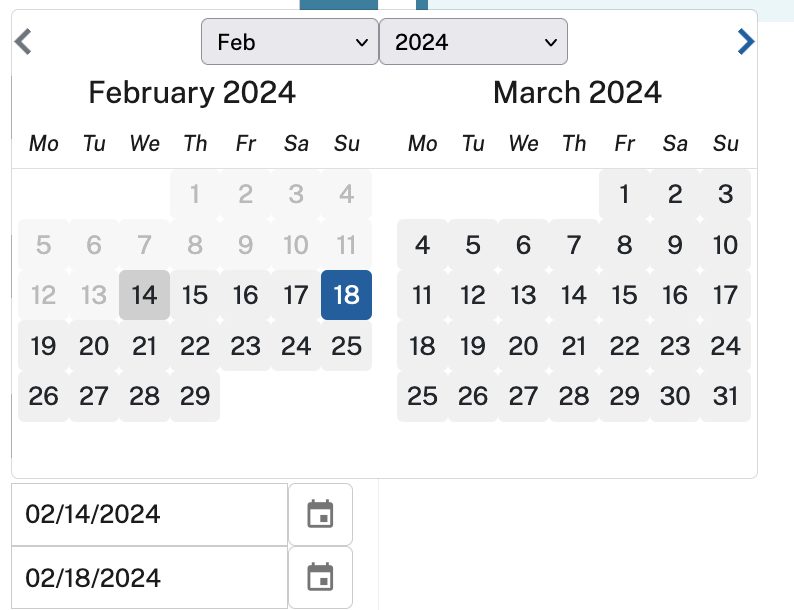Open the Feb month dropdown

290,42
